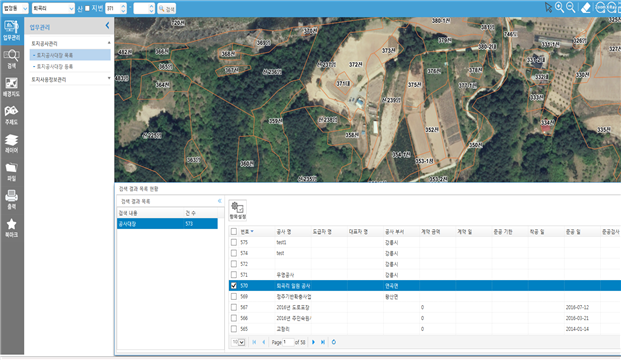The image size is (621, 360).
Task: Click the 검색 search button in top bar
Action: point(166,9)
